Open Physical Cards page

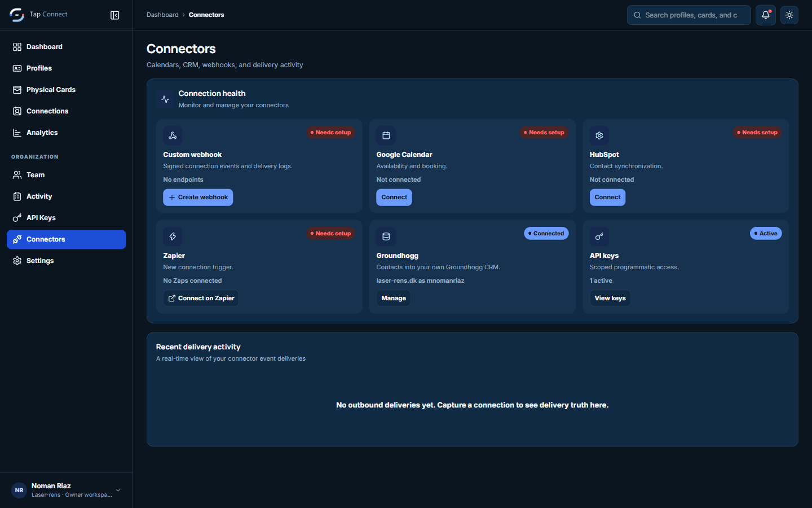(67, 90)
